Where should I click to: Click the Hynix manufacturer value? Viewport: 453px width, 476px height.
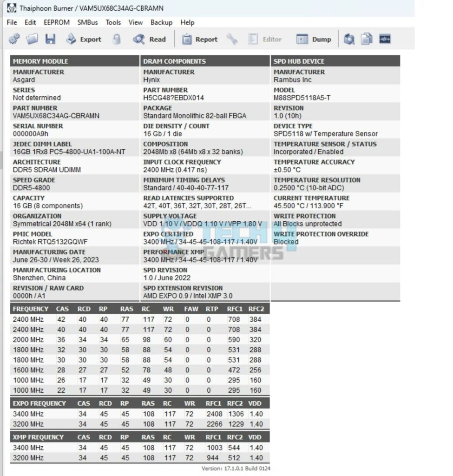click(151, 80)
